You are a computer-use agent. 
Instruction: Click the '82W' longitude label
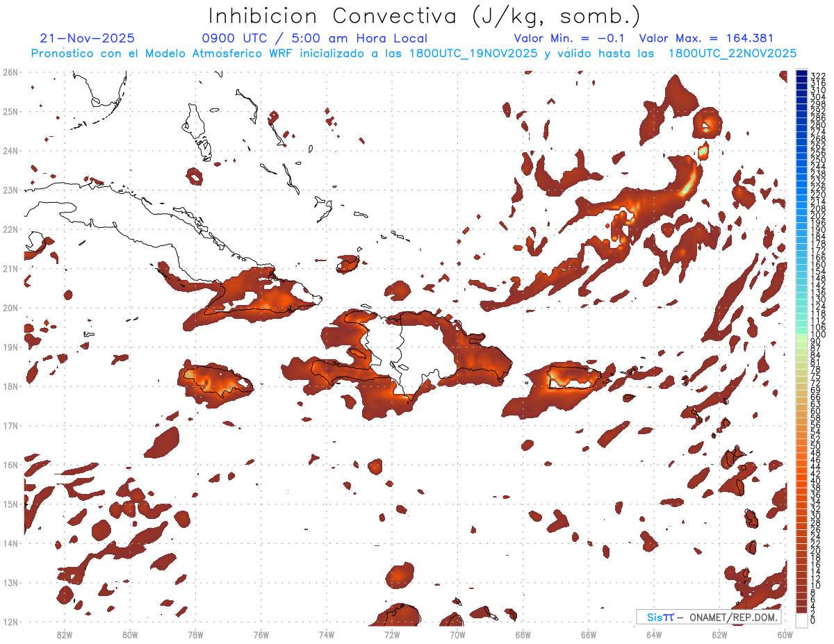(x=64, y=634)
